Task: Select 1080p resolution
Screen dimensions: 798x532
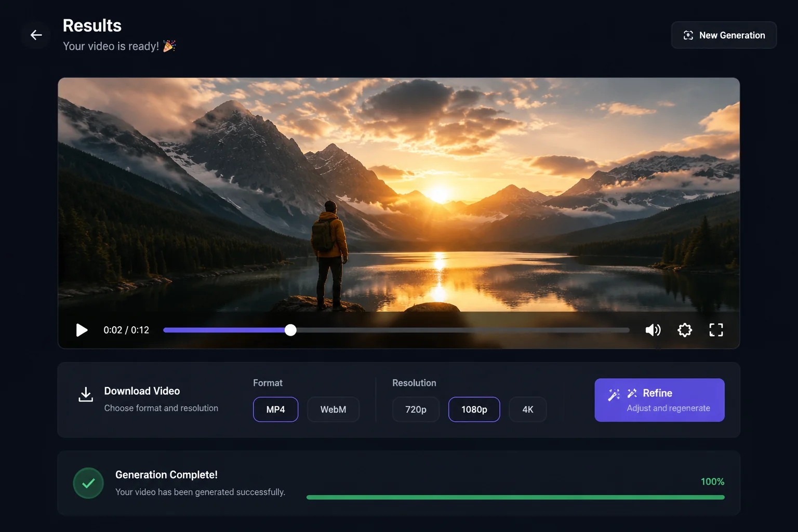Action: click(474, 409)
